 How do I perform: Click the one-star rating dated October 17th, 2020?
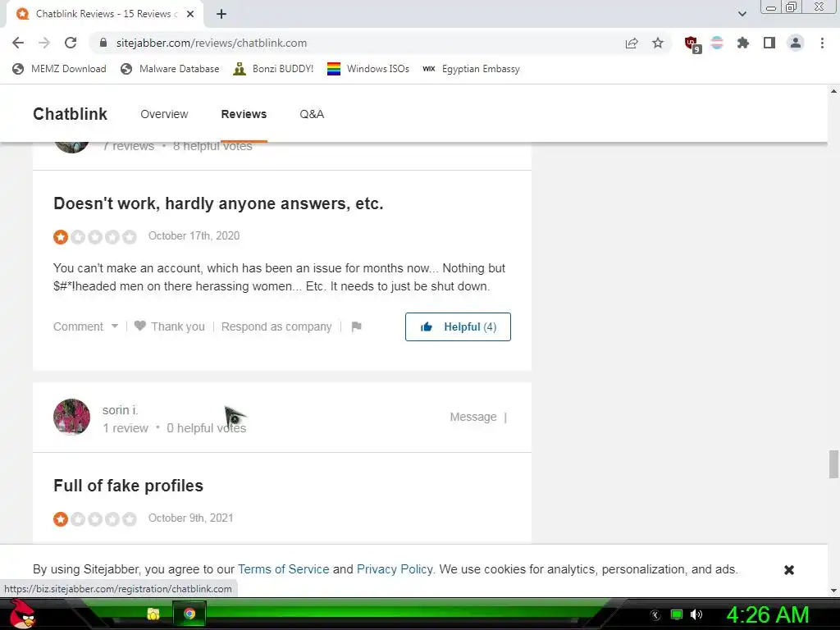click(95, 237)
